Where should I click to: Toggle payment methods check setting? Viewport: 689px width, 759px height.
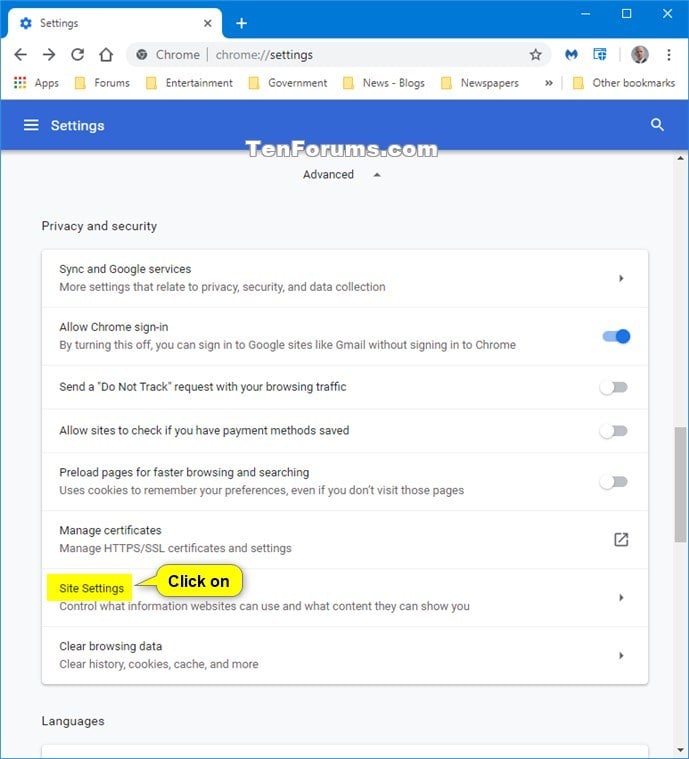click(x=613, y=431)
